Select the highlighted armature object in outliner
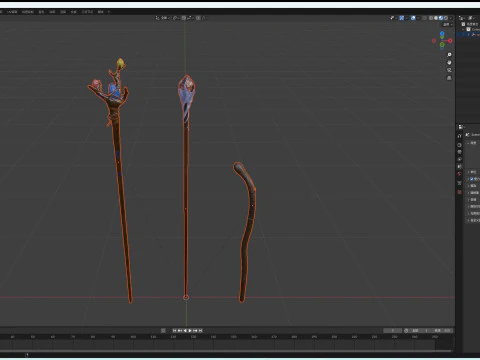Image resolution: width=480 pixels, height=360 pixels. pyautogui.click(x=468, y=34)
